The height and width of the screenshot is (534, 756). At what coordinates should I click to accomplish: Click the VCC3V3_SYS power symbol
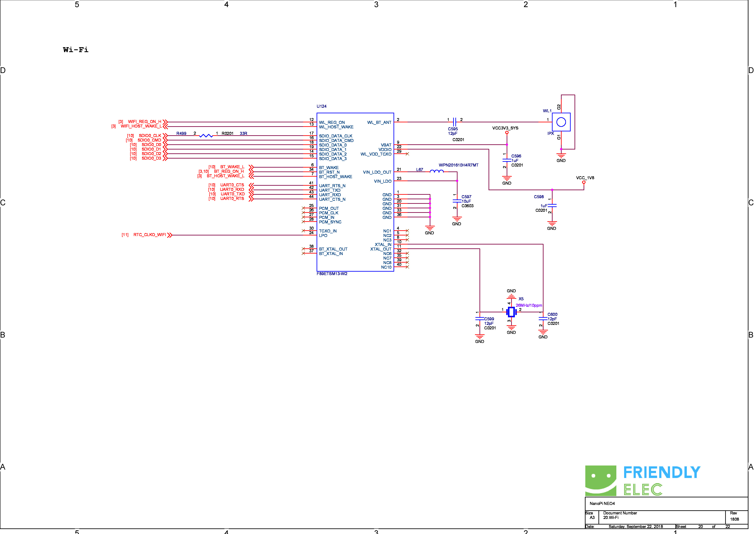(507, 133)
